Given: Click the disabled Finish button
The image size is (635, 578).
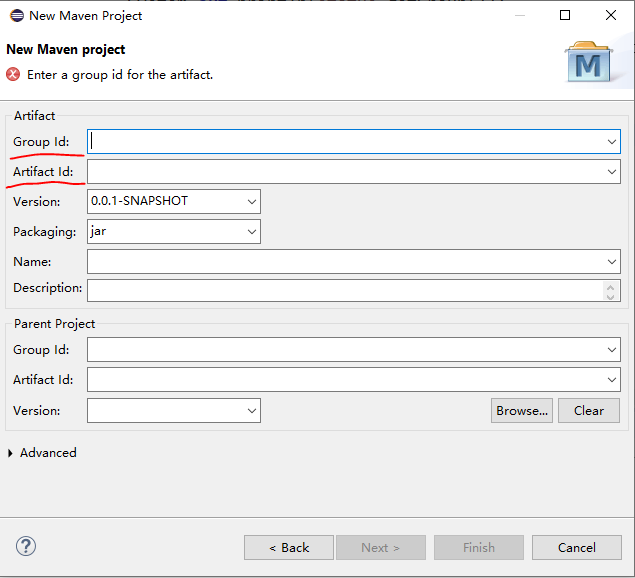Looking at the screenshot, I should 479,548.
